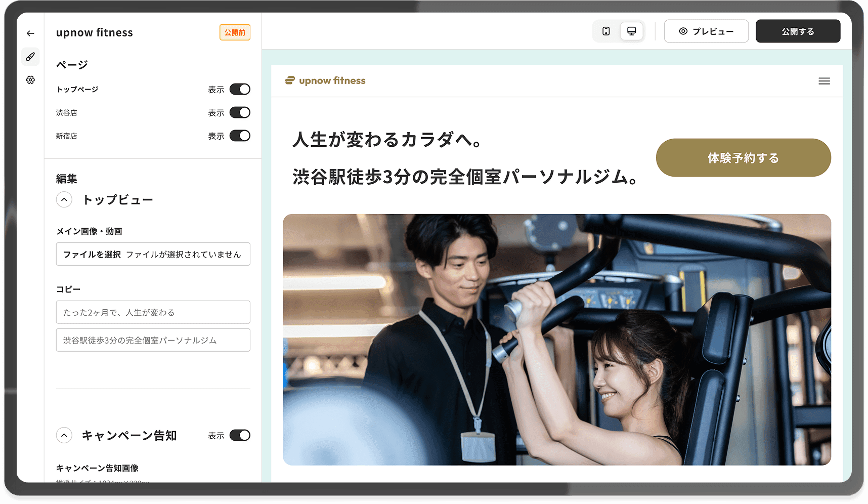
Task: Click the back arrow icon
Action: 30,33
